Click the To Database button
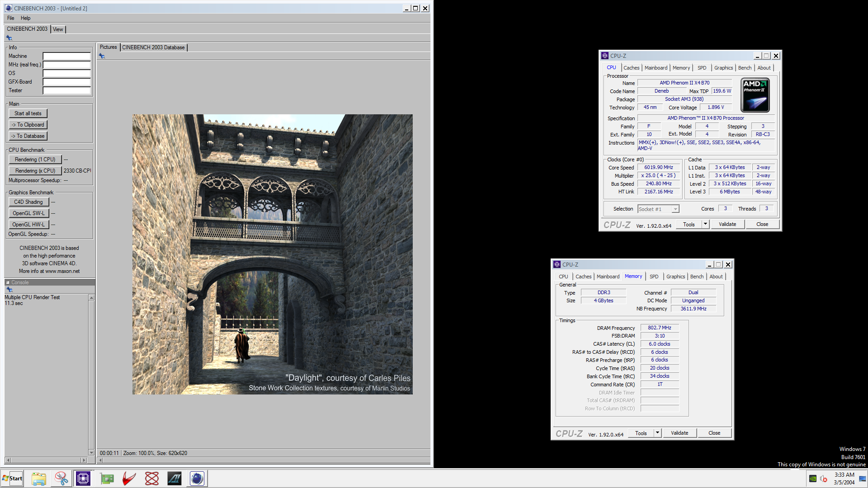 (28, 136)
